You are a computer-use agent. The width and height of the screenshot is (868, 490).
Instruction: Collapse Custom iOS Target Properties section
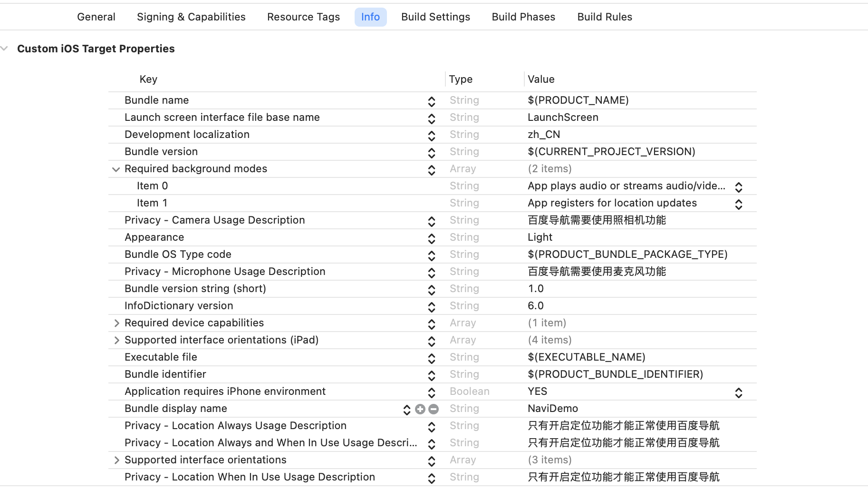5,49
